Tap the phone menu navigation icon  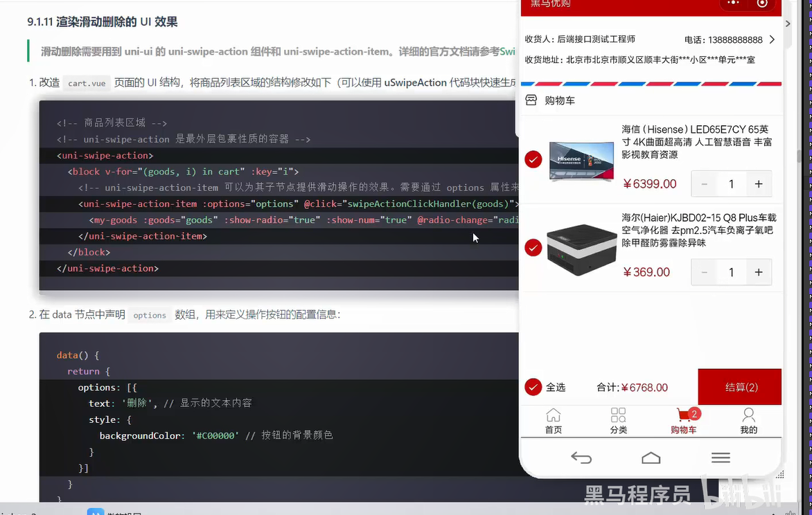coord(721,458)
